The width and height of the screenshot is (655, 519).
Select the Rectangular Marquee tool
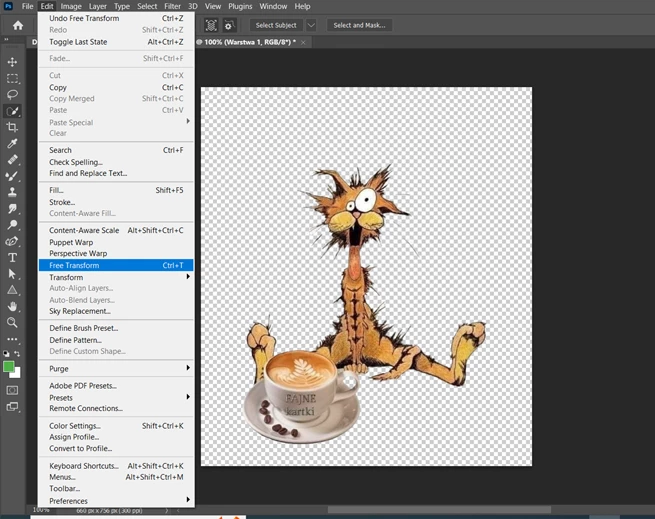(x=12, y=79)
